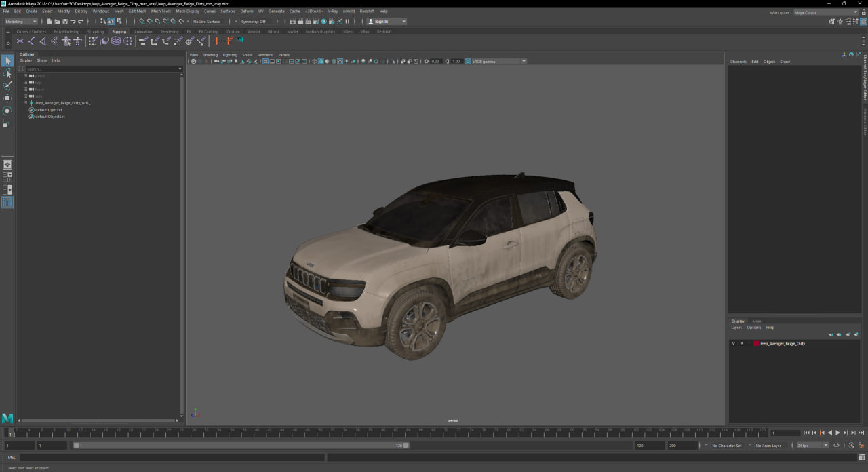Image resolution: width=868 pixels, height=472 pixels.
Task: Open the Script Editor icon
Action: point(862,458)
